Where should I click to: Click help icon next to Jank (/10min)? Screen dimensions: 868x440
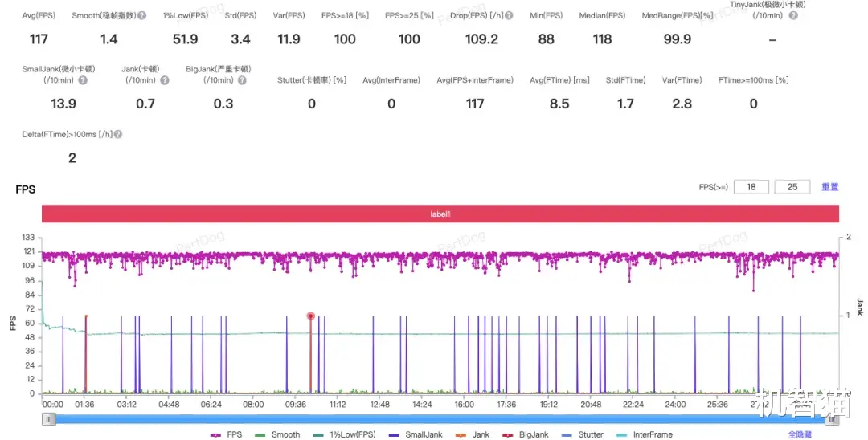165,80
